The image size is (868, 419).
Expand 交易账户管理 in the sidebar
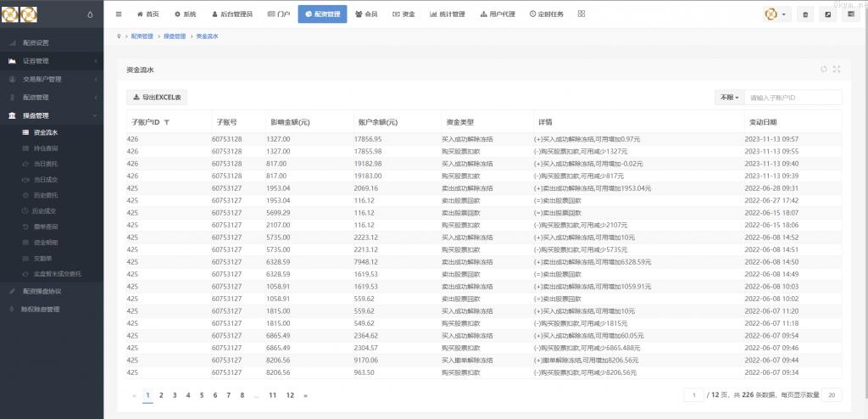click(x=51, y=79)
